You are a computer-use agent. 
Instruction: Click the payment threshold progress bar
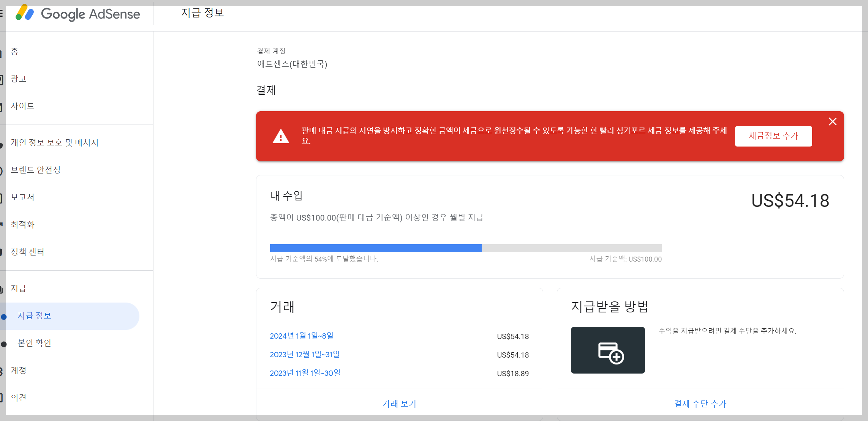point(465,248)
